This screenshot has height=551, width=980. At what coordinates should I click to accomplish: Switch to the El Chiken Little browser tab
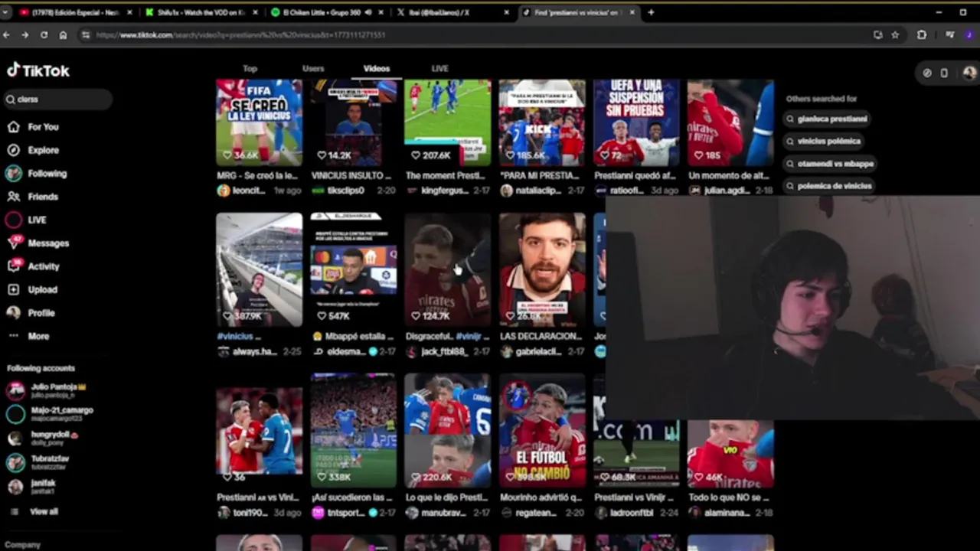327,12
